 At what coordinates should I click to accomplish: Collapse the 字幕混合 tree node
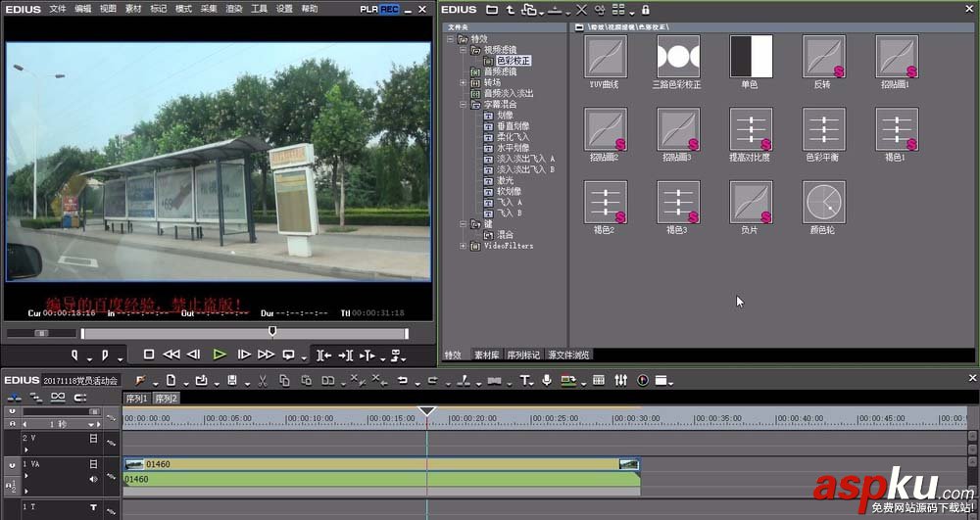point(463,104)
